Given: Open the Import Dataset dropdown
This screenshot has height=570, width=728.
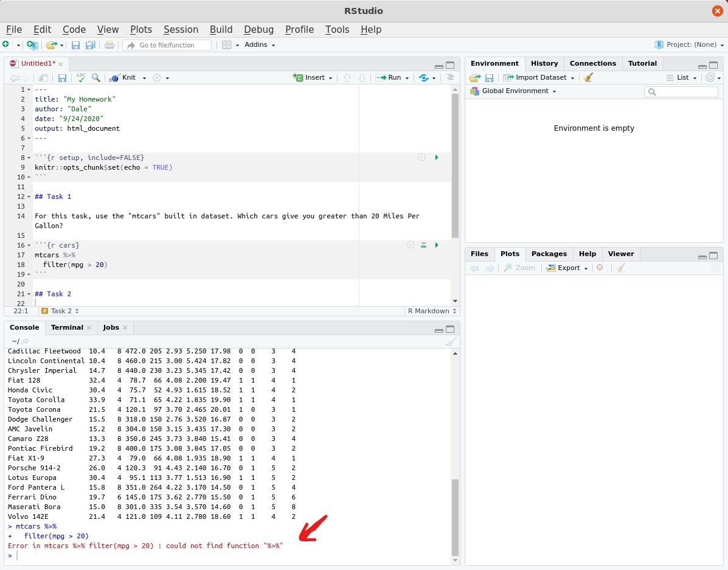Looking at the screenshot, I should click(539, 78).
